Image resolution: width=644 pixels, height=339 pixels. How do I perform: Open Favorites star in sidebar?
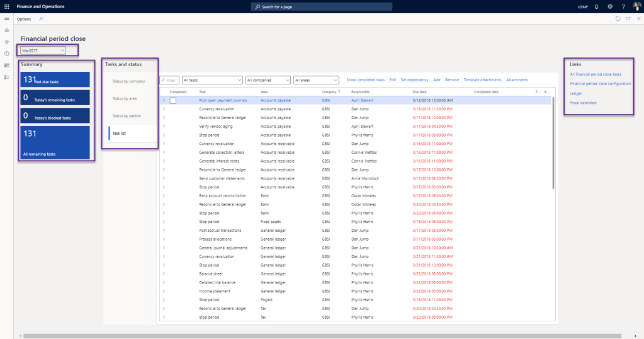[6, 42]
